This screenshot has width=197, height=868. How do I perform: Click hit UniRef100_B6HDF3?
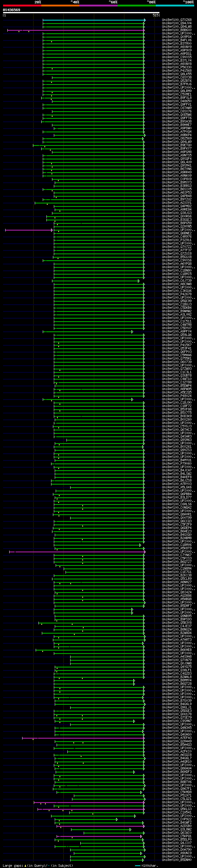click(x=177, y=772)
